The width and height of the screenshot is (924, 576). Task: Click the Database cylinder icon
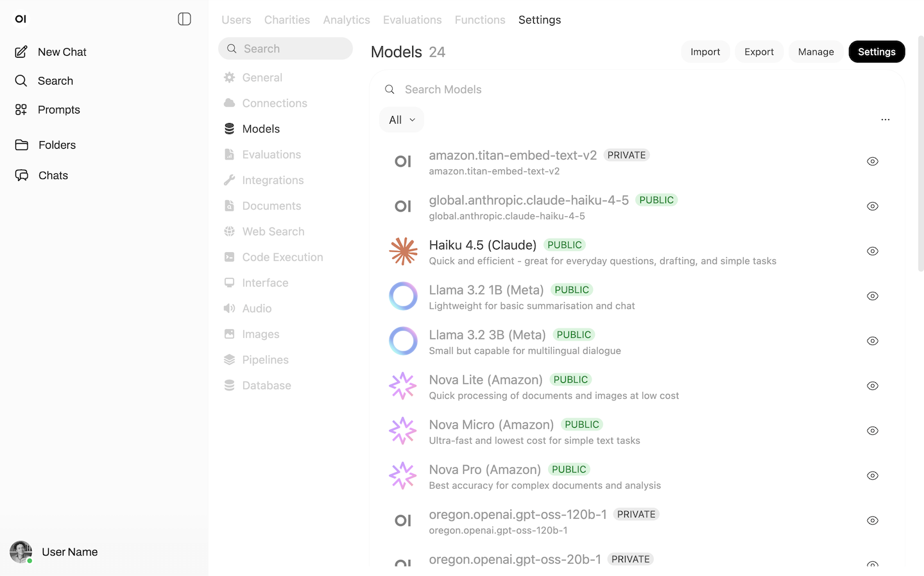pos(229,385)
